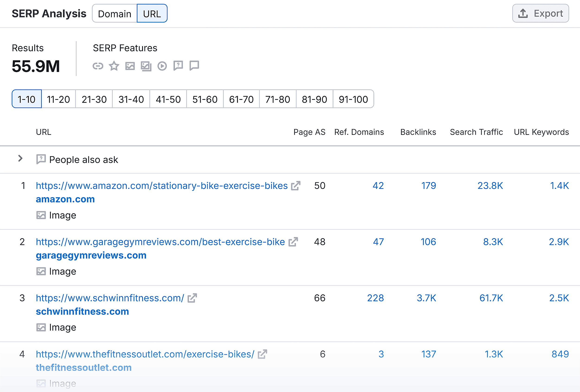Click the Export button

pyautogui.click(x=541, y=13)
